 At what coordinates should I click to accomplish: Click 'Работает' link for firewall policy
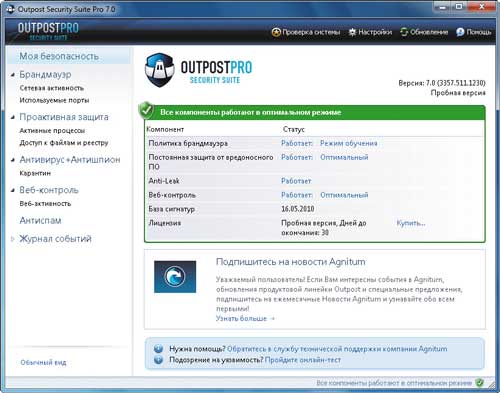click(297, 143)
